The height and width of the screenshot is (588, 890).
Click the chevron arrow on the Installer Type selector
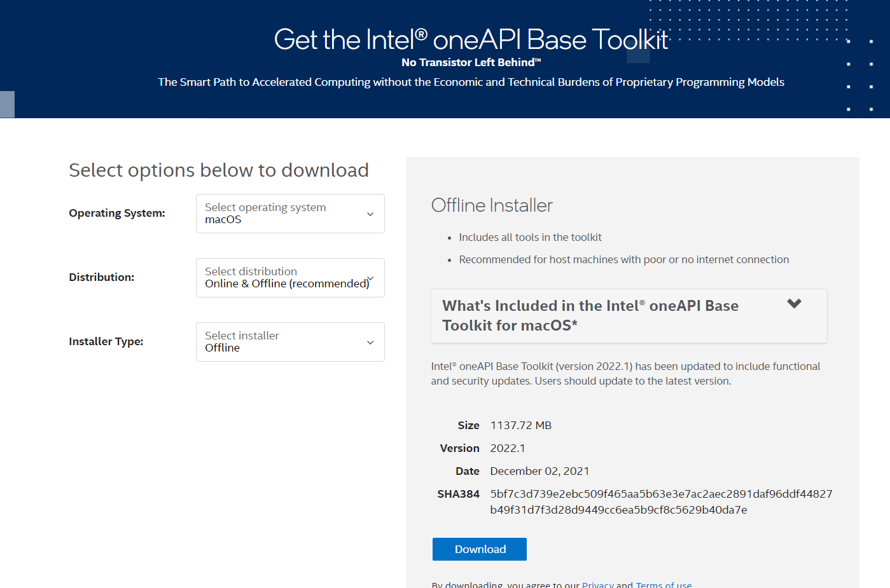370,342
